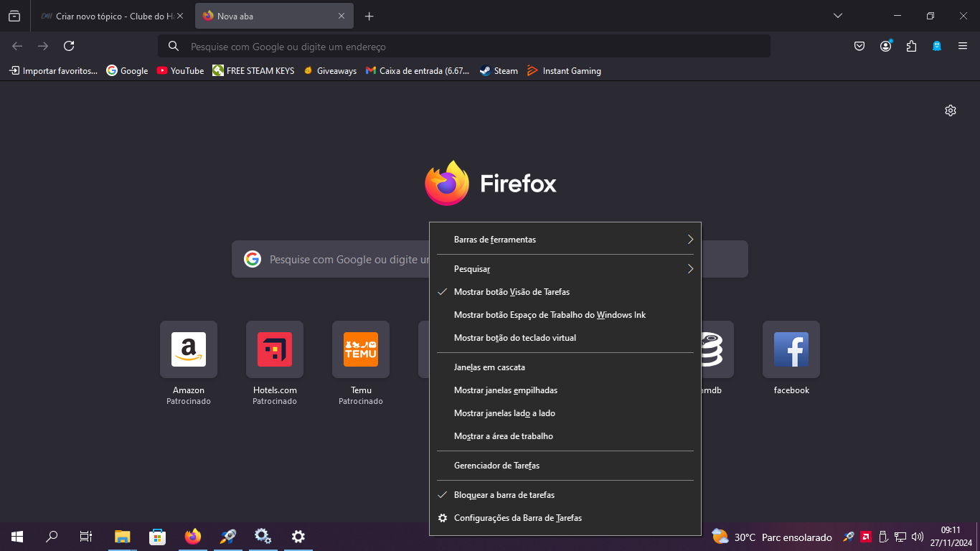Switch to Criar novo tópico tab
Image resolution: width=980 pixels, height=551 pixels.
(x=111, y=16)
